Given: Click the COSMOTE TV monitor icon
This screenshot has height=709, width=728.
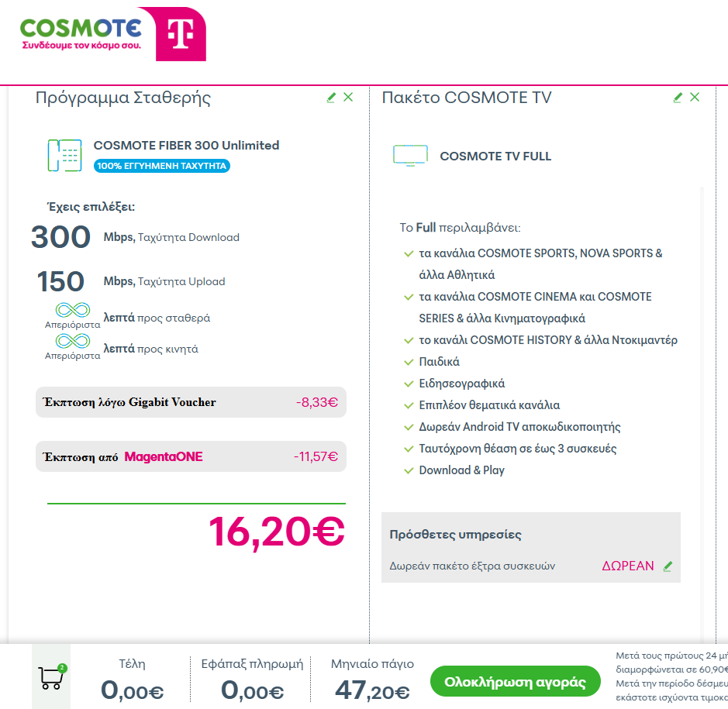Looking at the screenshot, I should pos(410,156).
